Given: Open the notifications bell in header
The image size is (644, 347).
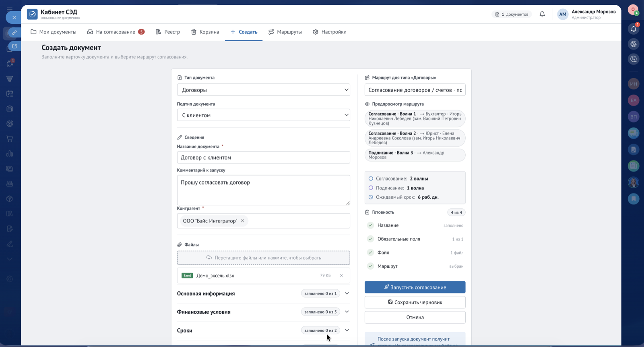Looking at the screenshot, I should click(542, 15).
